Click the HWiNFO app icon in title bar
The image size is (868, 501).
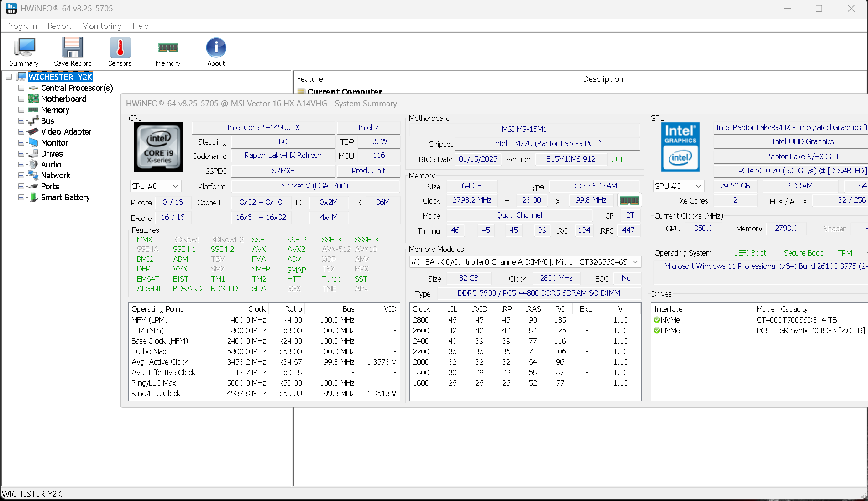pyautogui.click(x=11, y=8)
